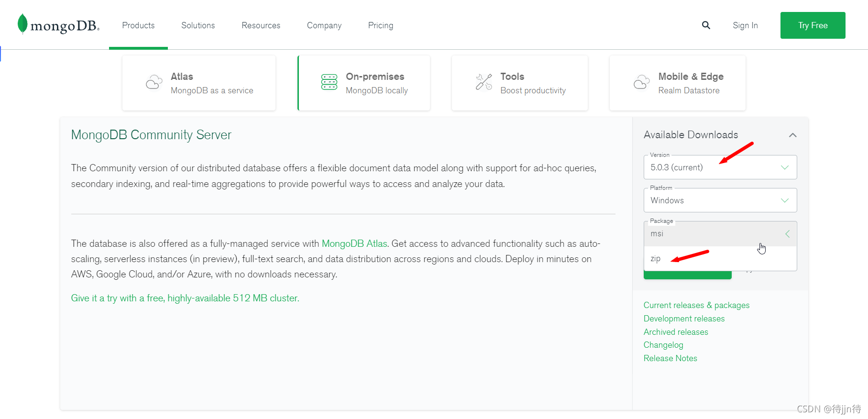Open the Solutions menu
The width and height of the screenshot is (868, 419).
tap(198, 25)
